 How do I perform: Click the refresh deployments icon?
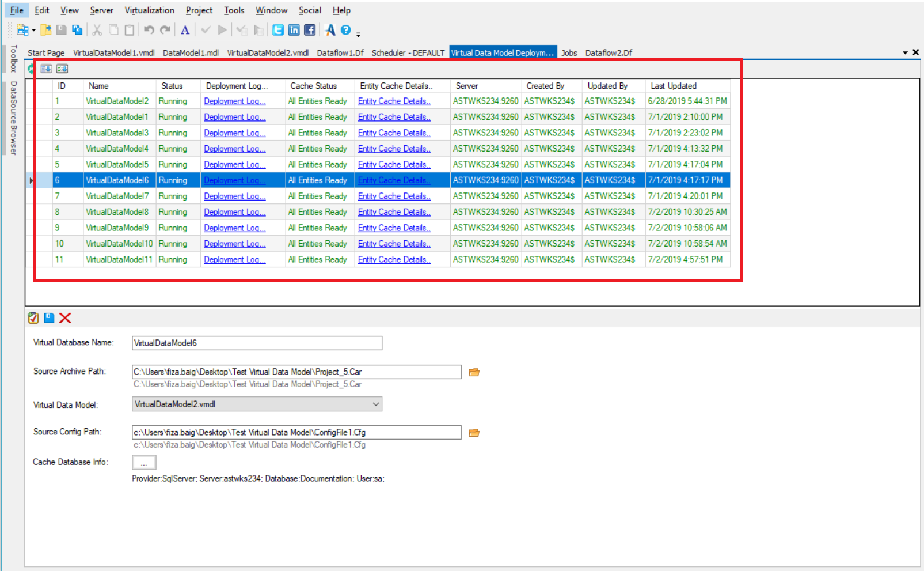(31, 69)
